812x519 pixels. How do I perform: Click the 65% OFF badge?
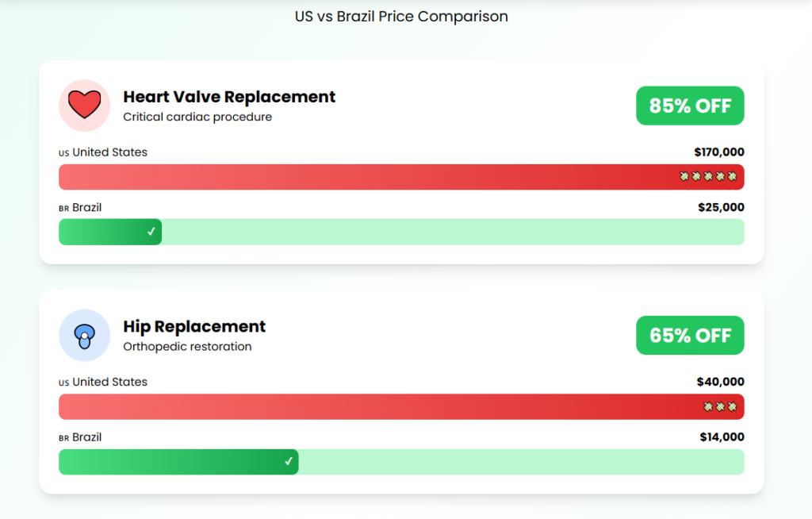tap(690, 336)
